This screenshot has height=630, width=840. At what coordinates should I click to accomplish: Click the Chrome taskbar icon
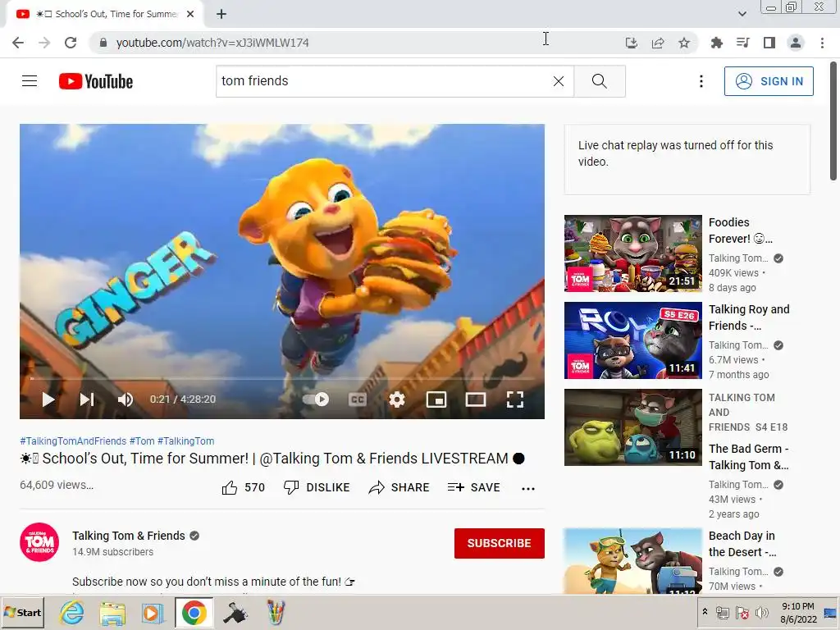point(194,612)
